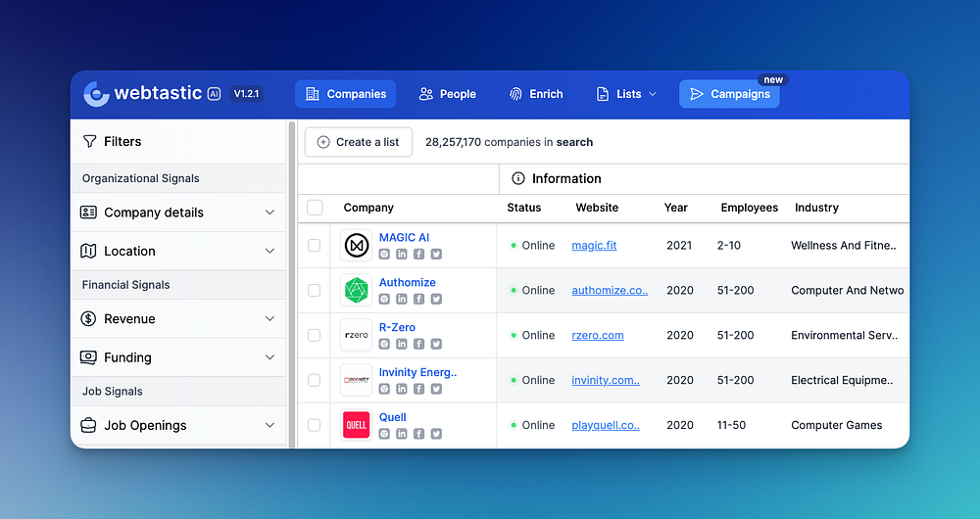Click the Create a list button
Screen dimensions: 980x519
click(359, 142)
